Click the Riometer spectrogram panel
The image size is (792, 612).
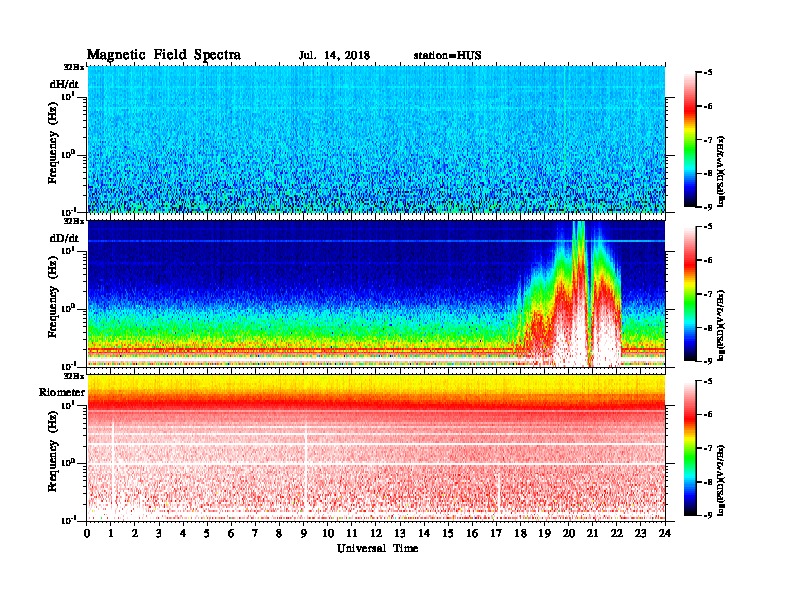click(x=376, y=448)
